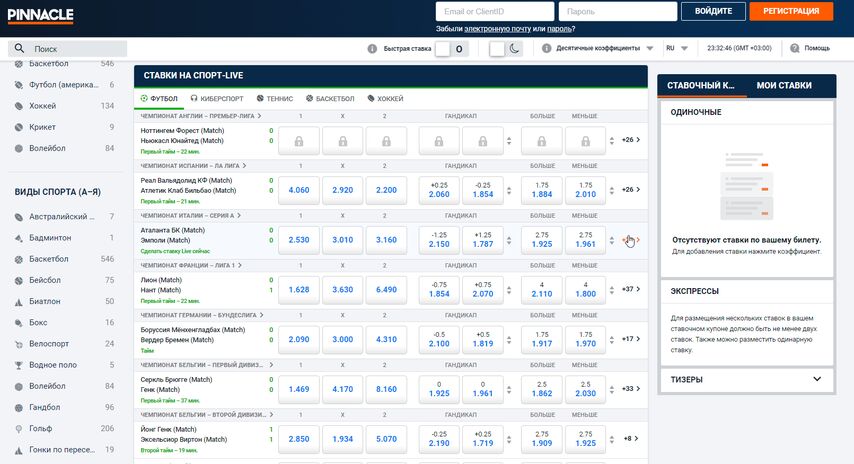
Task: Expand +17 markets for Боруссия Мёнхенгладбах match
Action: tap(631, 339)
